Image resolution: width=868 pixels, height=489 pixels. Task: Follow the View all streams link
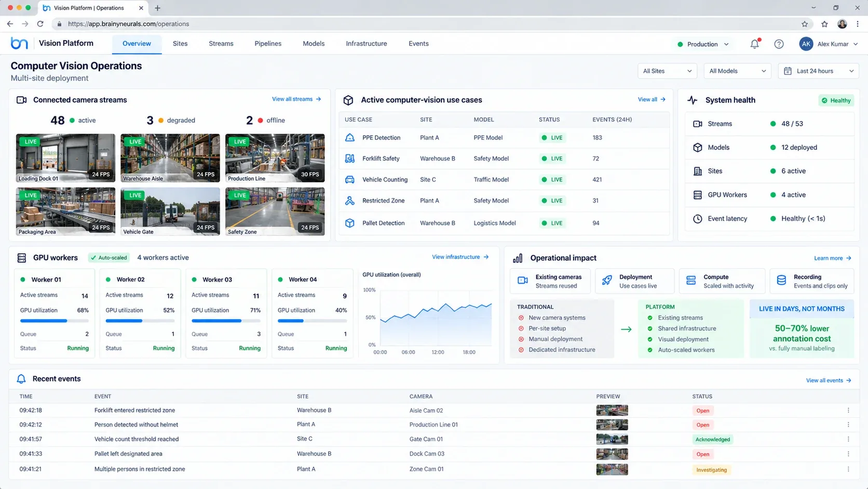point(296,99)
